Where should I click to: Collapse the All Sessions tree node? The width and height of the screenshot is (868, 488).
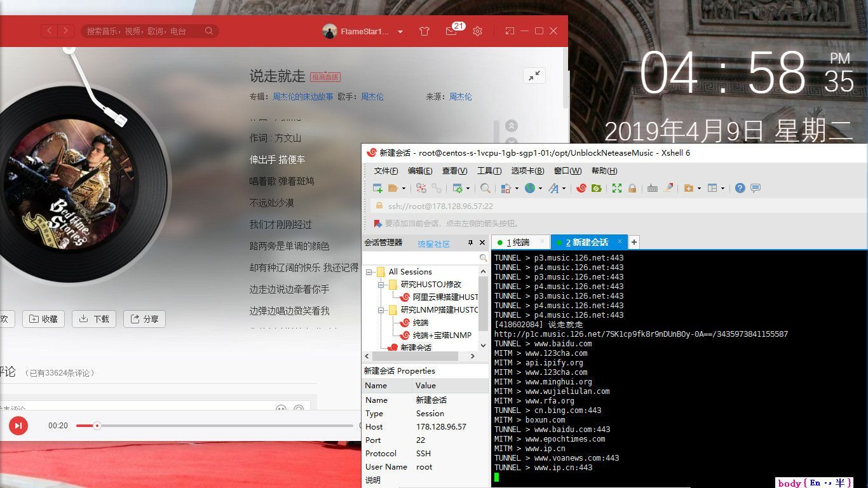pyautogui.click(x=369, y=272)
